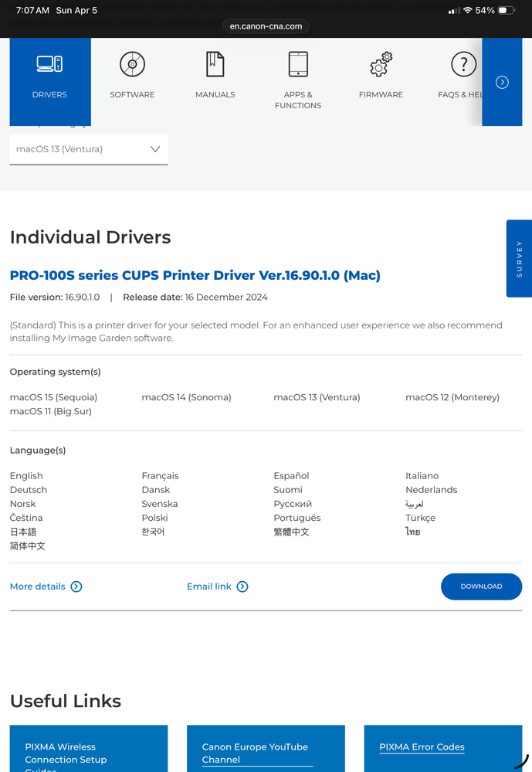Open PIXMA Wireless Connection Setup Guides card
532x772 pixels.
(89, 748)
